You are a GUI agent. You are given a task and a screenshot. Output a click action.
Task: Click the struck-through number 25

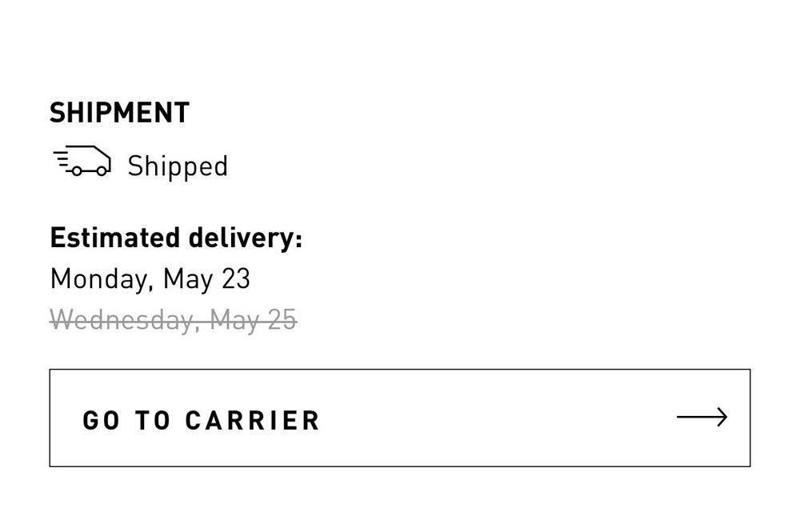click(x=282, y=320)
